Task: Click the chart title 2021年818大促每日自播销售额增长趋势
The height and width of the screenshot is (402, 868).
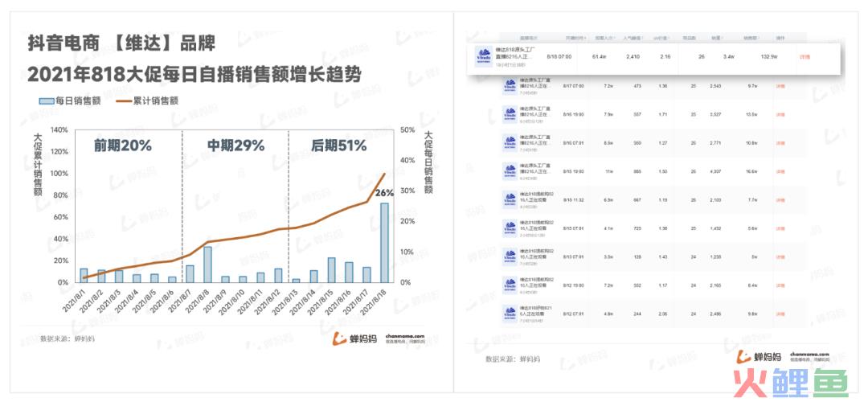Action: coord(194,74)
